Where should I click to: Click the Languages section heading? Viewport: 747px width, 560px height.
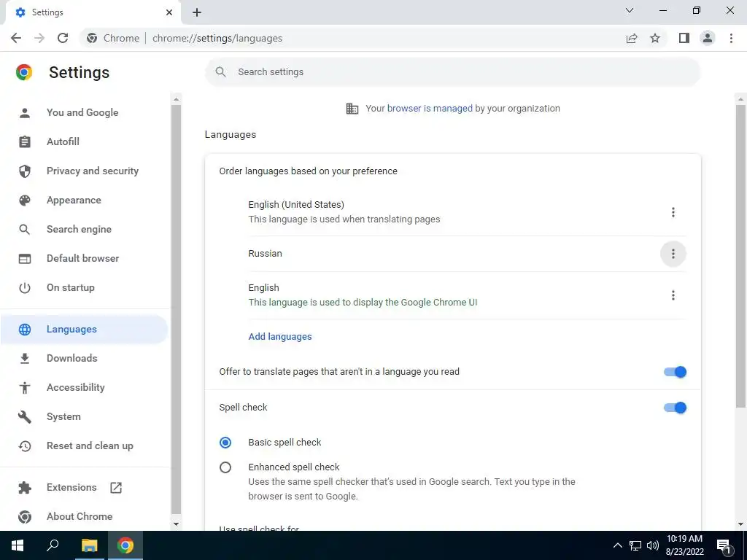pyautogui.click(x=231, y=135)
